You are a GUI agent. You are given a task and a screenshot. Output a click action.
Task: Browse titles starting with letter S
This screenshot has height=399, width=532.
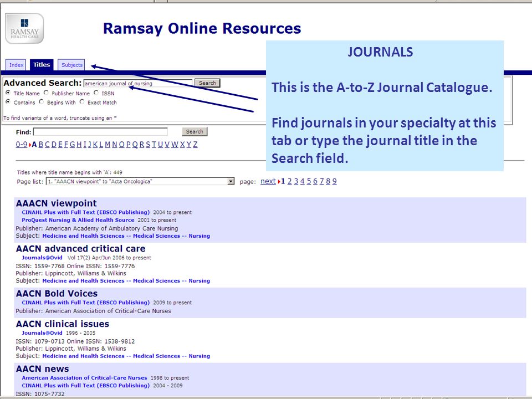148,145
